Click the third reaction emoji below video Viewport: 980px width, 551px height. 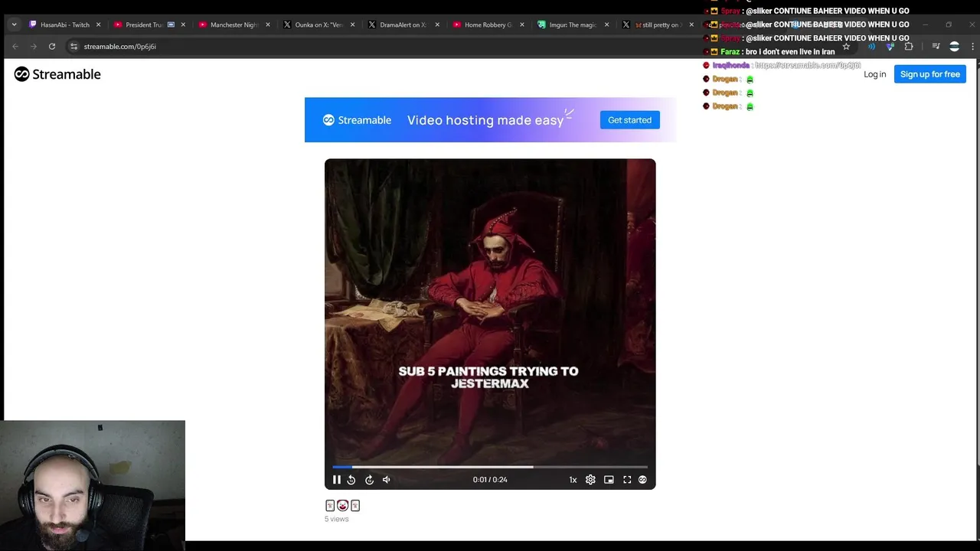[x=354, y=505]
